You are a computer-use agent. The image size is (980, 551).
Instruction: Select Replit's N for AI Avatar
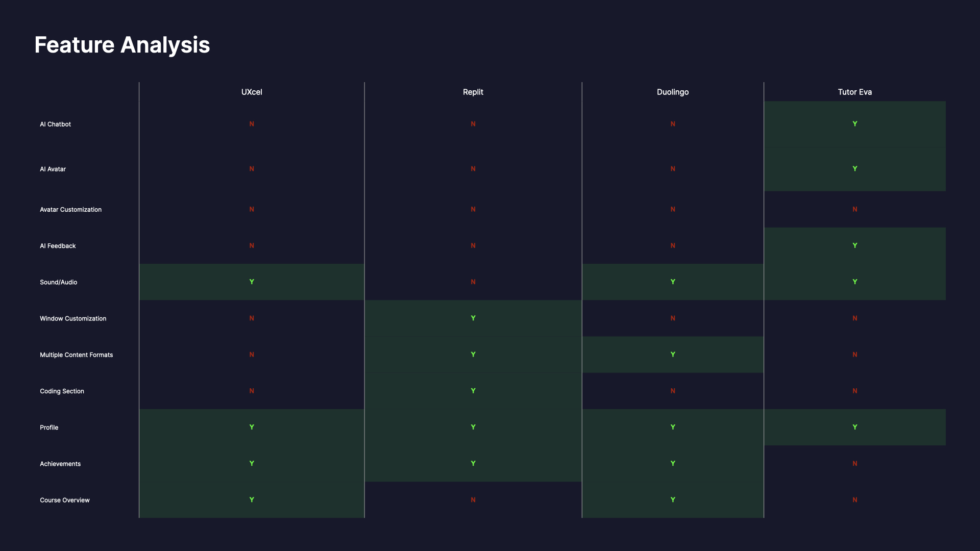(x=473, y=169)
